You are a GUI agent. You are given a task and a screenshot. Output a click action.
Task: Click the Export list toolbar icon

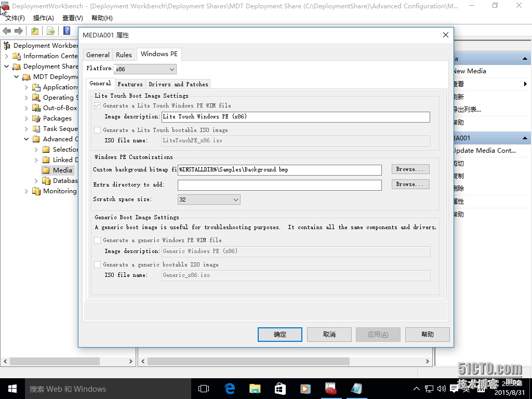click(x=50, y=31)
